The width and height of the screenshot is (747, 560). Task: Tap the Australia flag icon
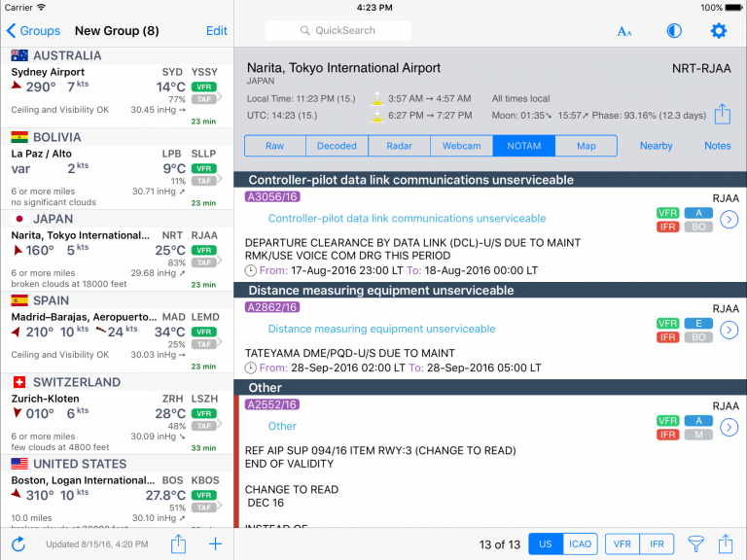[x=19, y=55]
